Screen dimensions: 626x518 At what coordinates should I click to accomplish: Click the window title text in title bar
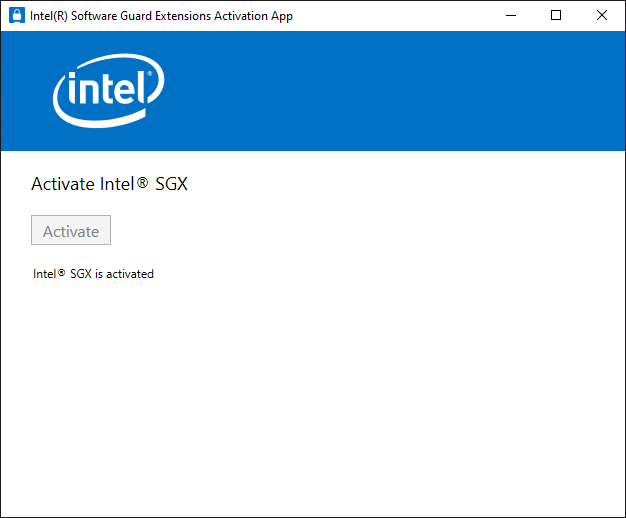(x=162, y=16)
